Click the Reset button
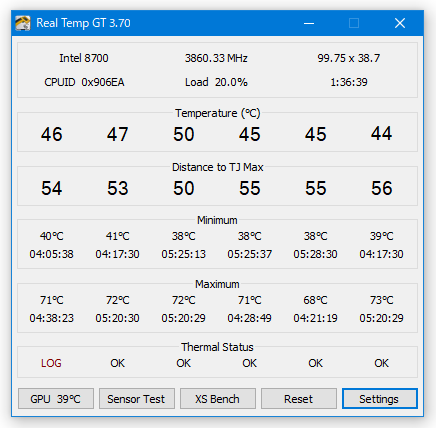 (x=299, y=399)
